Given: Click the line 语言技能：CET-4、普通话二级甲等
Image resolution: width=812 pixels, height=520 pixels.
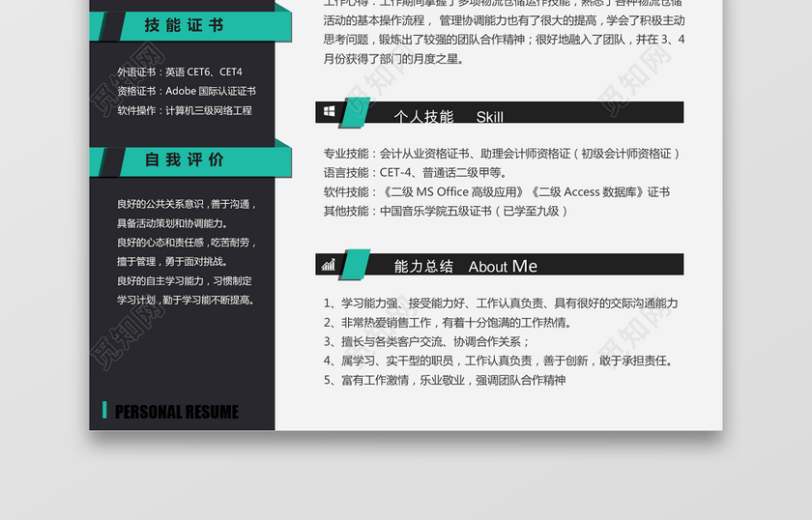Looking at the screenshot, I should (x=416, y=173).
